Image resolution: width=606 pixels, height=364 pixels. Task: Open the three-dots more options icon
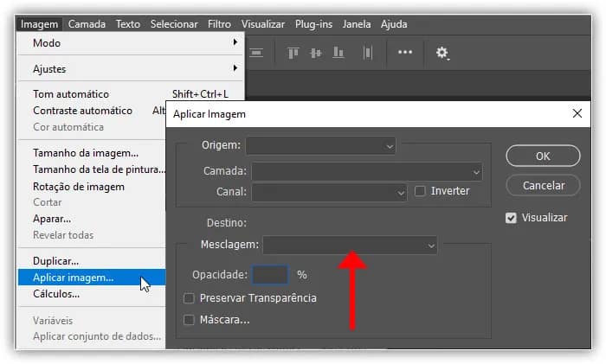click(405, 53)
